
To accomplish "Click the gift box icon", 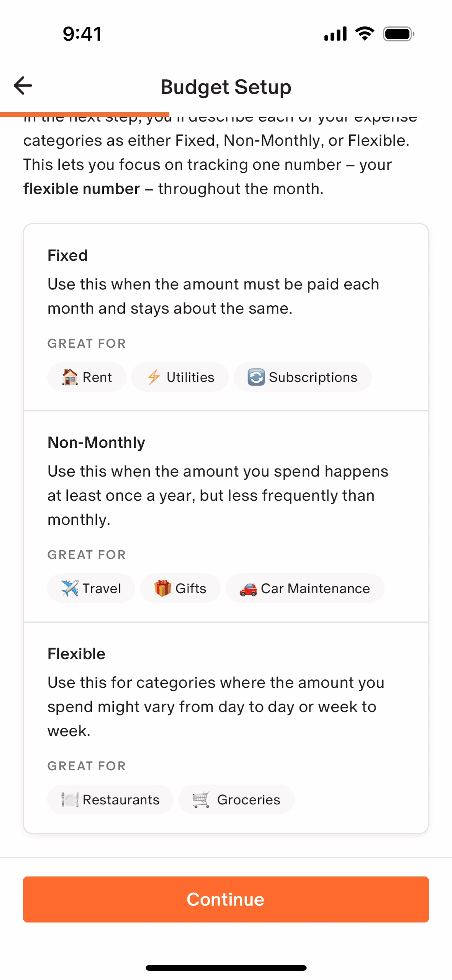I will pos(162,589).
